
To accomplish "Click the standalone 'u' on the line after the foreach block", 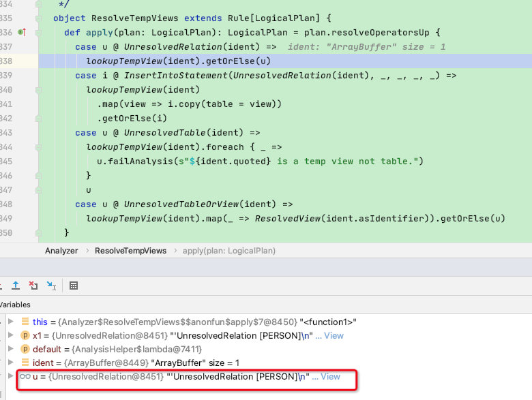I will click(89, 190).
